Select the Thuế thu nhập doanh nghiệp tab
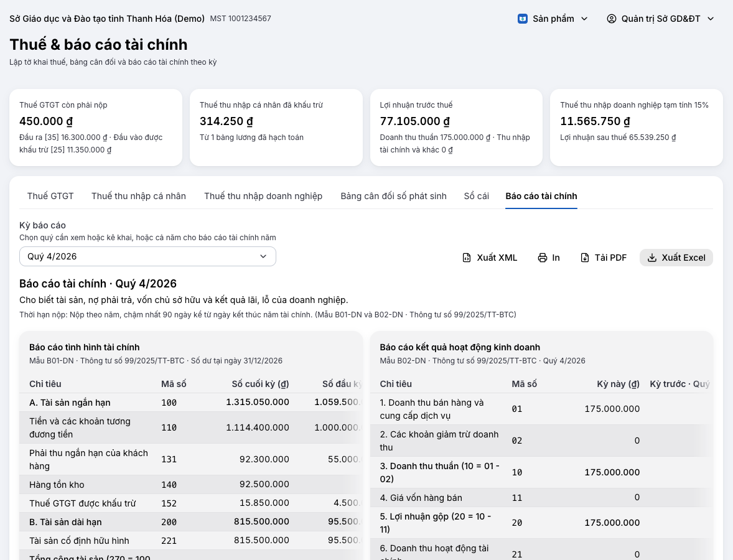 (263, 196)
